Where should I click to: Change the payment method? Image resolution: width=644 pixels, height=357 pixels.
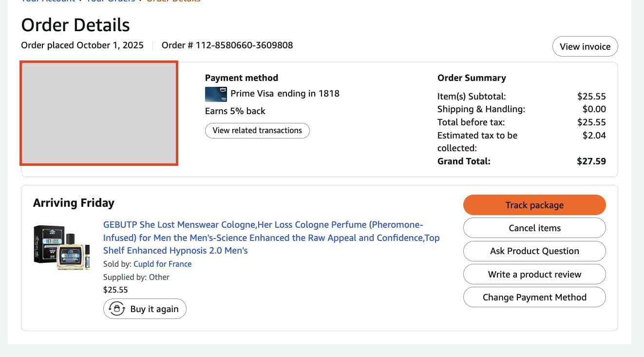534,297
